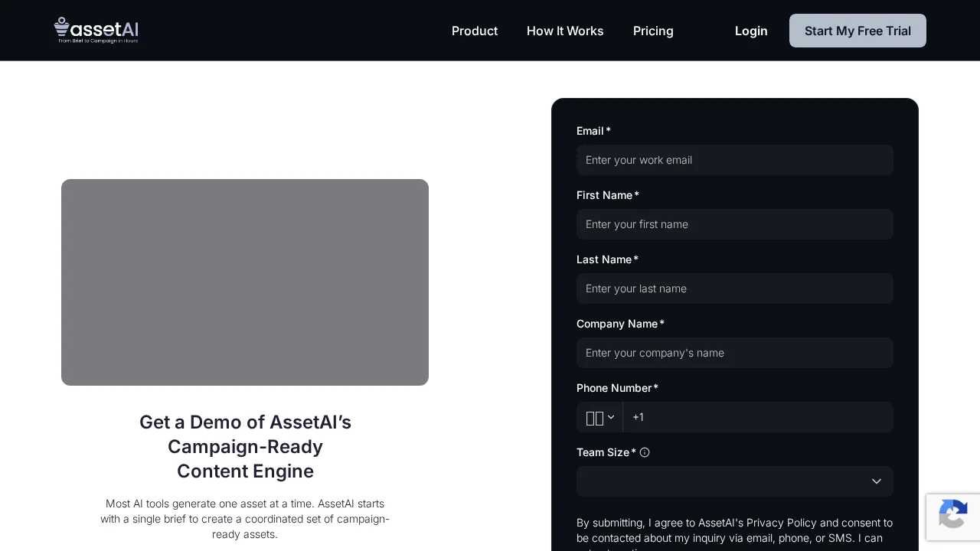Open the Team Size dropdown
This screenshot has height=551, width=980.
pyautogui.click(x=734, y=481)
